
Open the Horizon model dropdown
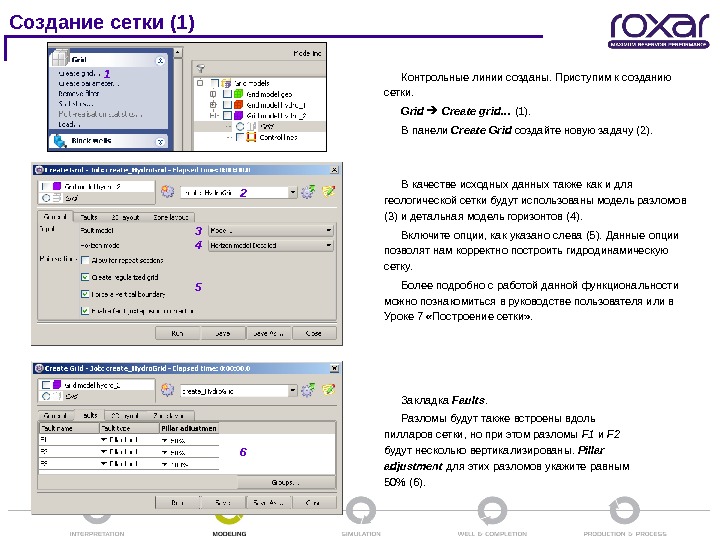(x=271, y=246)
